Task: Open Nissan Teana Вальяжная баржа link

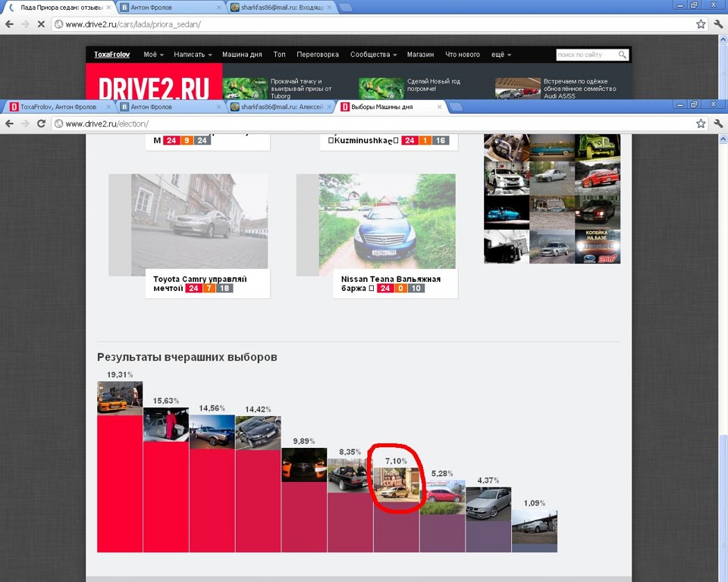Action: 391,283
